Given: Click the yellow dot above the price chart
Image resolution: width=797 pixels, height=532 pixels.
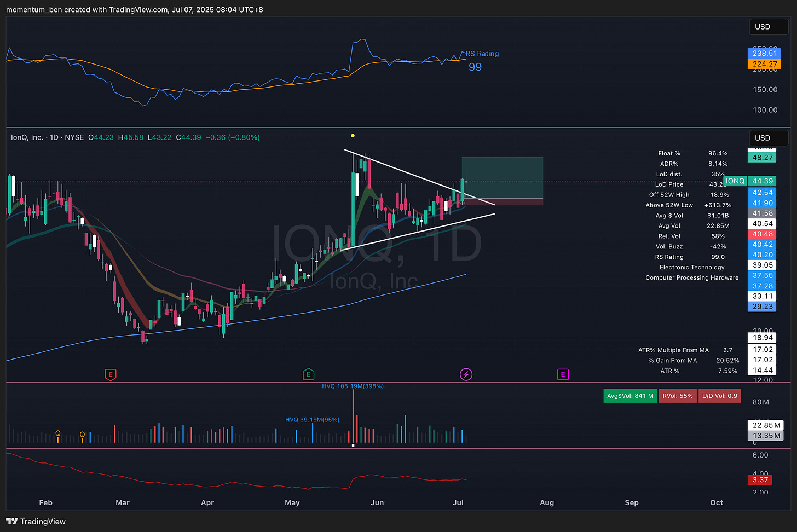Looking at the screenshot, I should click(353, 136).
